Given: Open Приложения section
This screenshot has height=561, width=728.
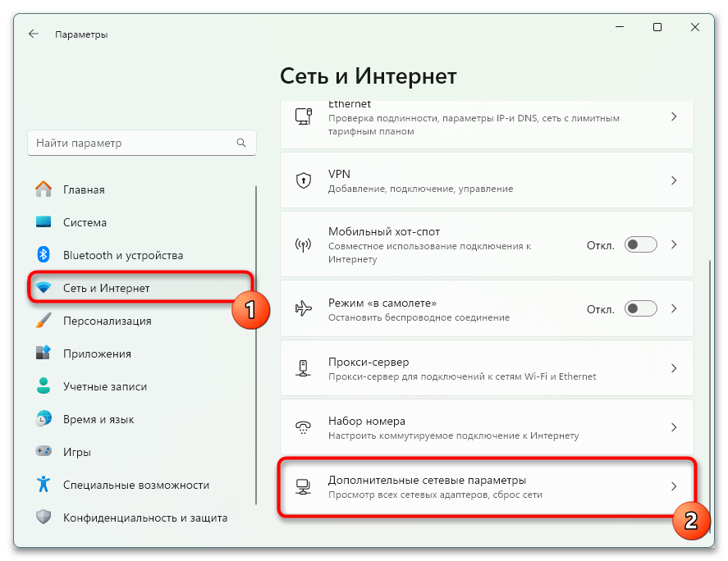Looking at the screenshot, I should click(x=141, y=353).
